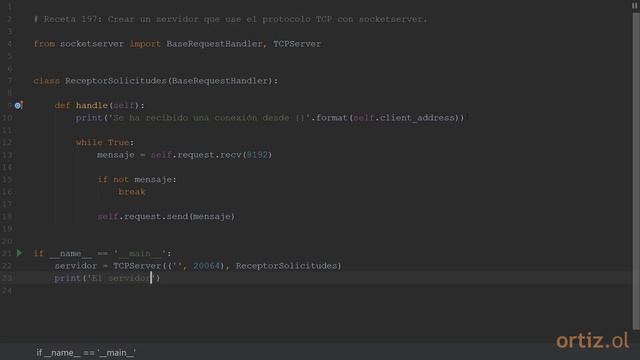Click TCPServer in the import statement
Image resolution: width=640 pixels, height=360 pixels.
(x=297, y=44)
